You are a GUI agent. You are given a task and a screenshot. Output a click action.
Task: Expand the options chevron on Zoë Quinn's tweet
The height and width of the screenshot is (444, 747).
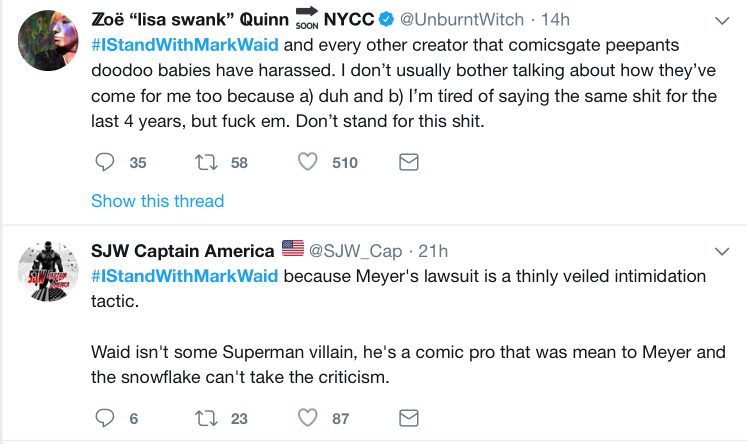(x=722, y=20)
